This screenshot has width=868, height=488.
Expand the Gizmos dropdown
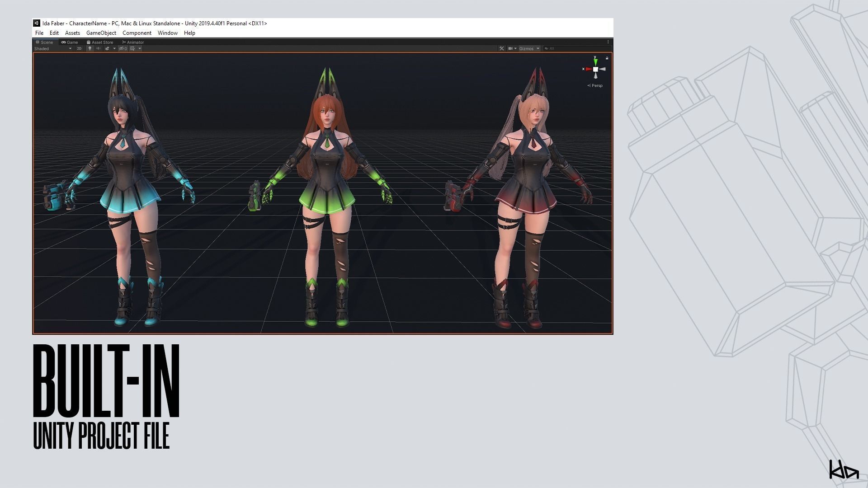coord(529,48)
